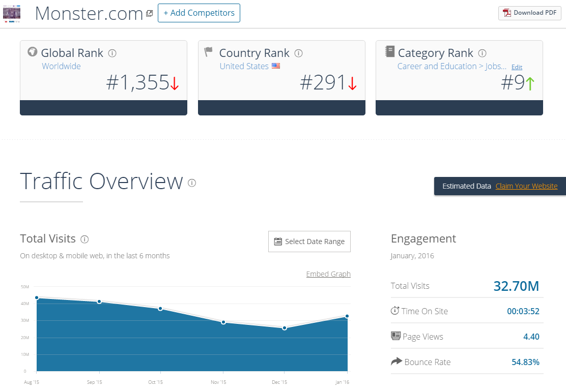Click the Global Rank info icon
Viewport: 566px width, 392px height.
111,53
